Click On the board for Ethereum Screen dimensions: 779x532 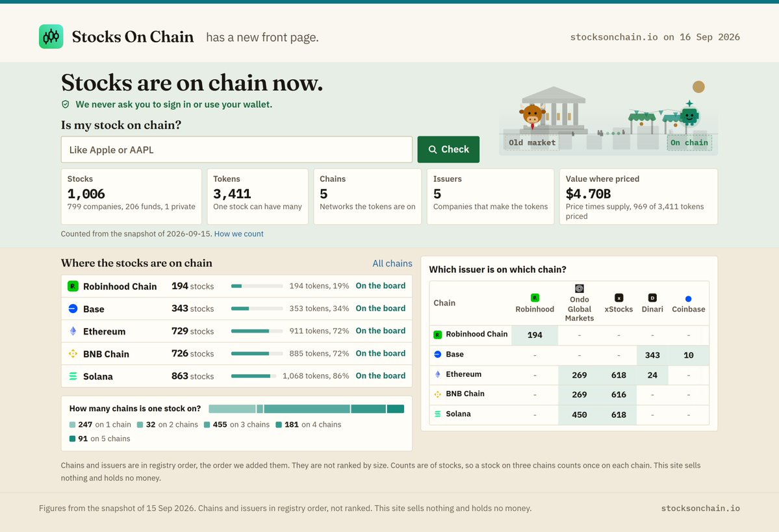[380, 331]
